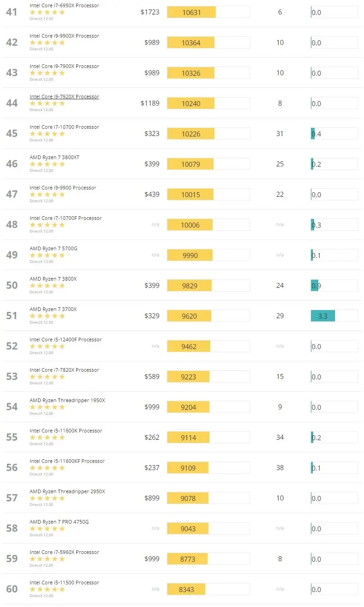Click the 9620 yellow score bar
Screen dimensions: 364x607
pyautogui.click(x=189, y=316)
